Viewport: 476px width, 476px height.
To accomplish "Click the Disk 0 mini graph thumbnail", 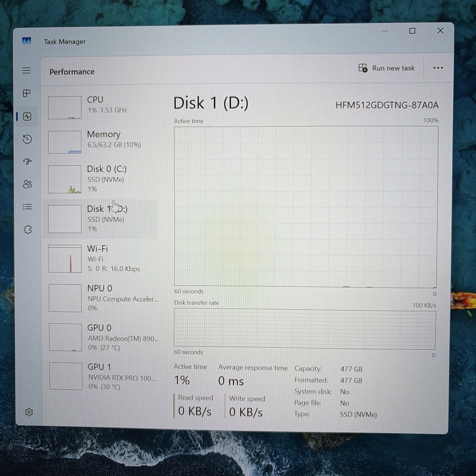I will (x=65, y=179).
